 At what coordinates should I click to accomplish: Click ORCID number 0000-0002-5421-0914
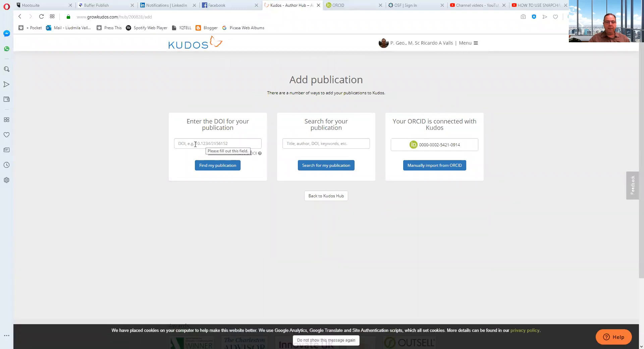point(439,145)
